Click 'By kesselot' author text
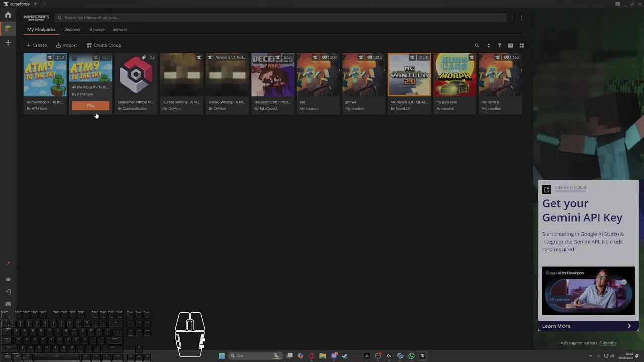Screen dimensions: 644x362 coord(445,109)
